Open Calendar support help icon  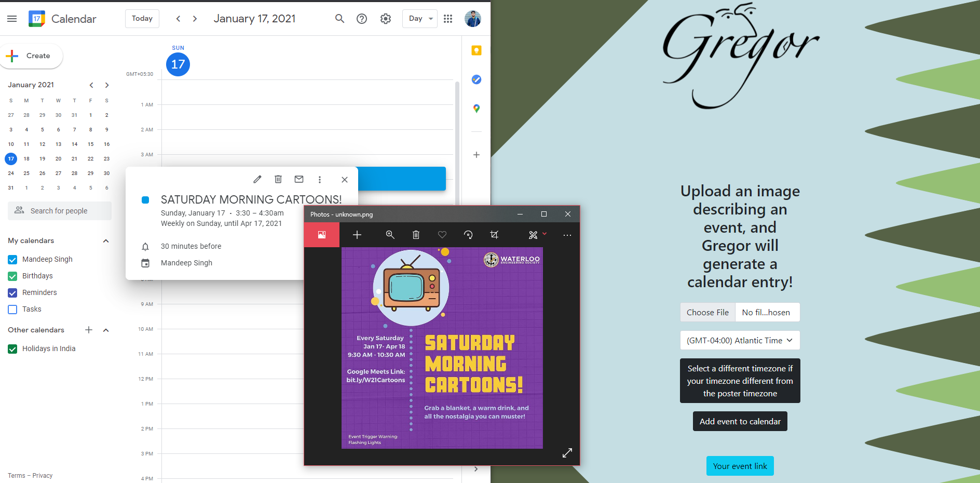(362, 19)
